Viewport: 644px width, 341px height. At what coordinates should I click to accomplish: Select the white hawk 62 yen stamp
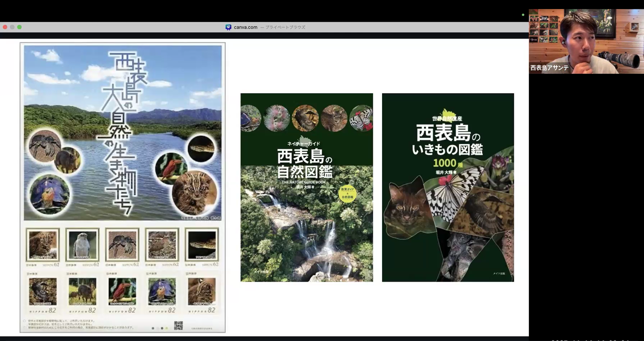coord(82,245)
